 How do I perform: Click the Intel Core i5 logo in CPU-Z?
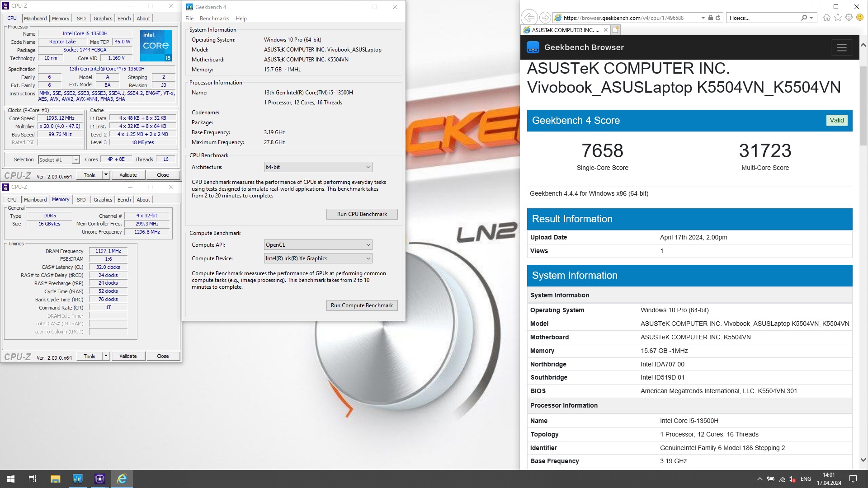tap(156, 45)
